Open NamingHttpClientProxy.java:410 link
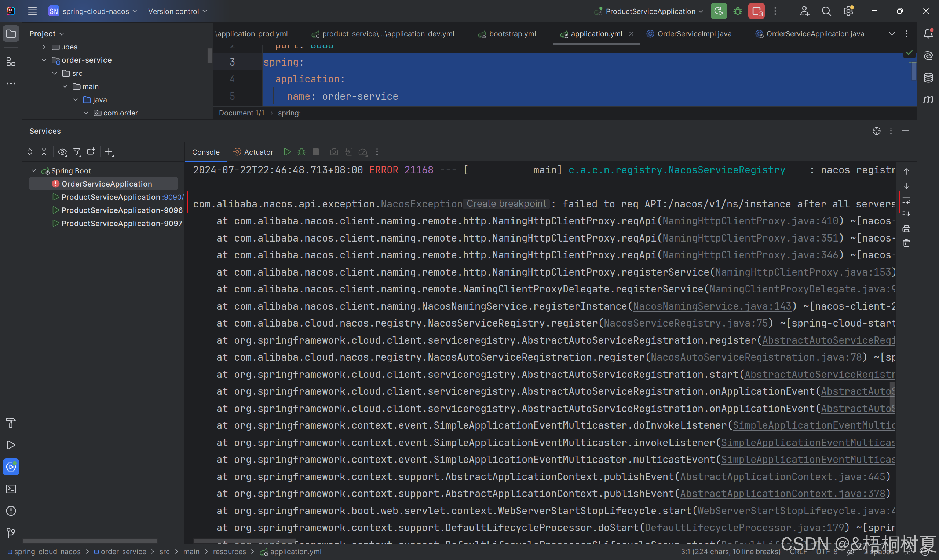 tap(750, 221)
